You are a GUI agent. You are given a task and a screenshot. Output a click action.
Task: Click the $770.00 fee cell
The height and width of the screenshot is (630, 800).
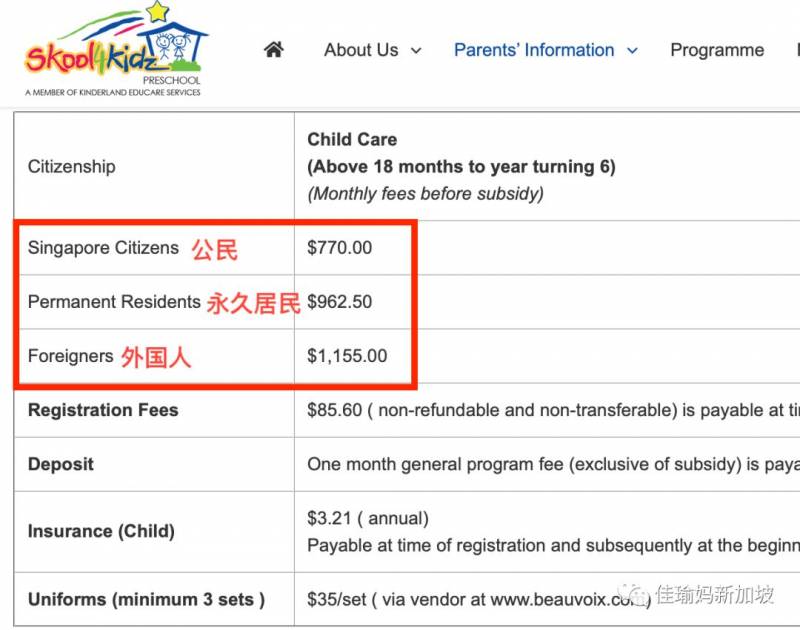tap(339, 248)
